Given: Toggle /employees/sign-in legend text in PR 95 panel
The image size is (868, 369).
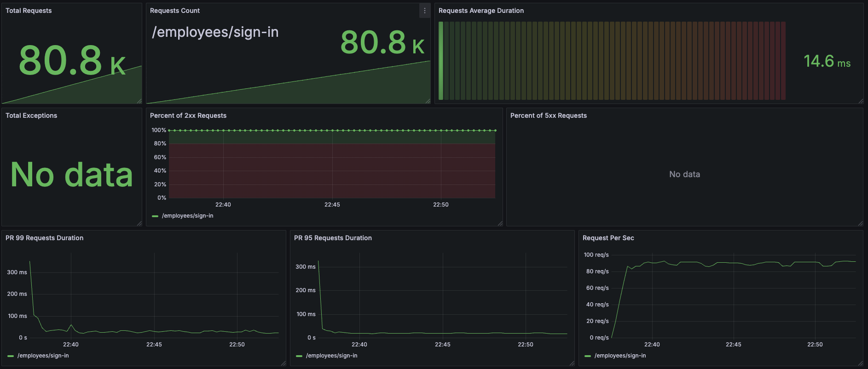Looking at the screenshot, I should coord(332,356).
